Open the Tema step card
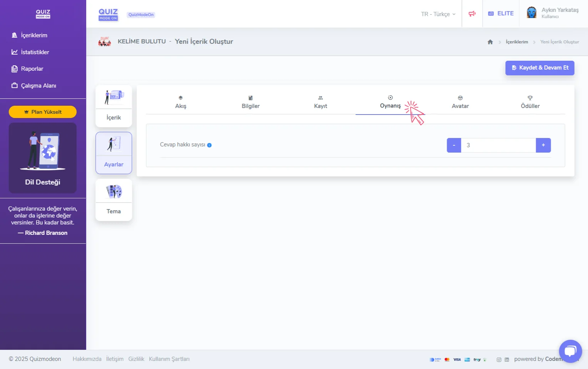This screenshot has height=369, width=588. click(114, 200)
